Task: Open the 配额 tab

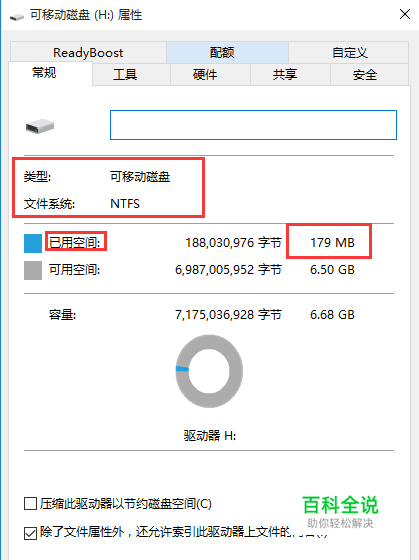Action: pyautogui.click(x=227, y=52)
